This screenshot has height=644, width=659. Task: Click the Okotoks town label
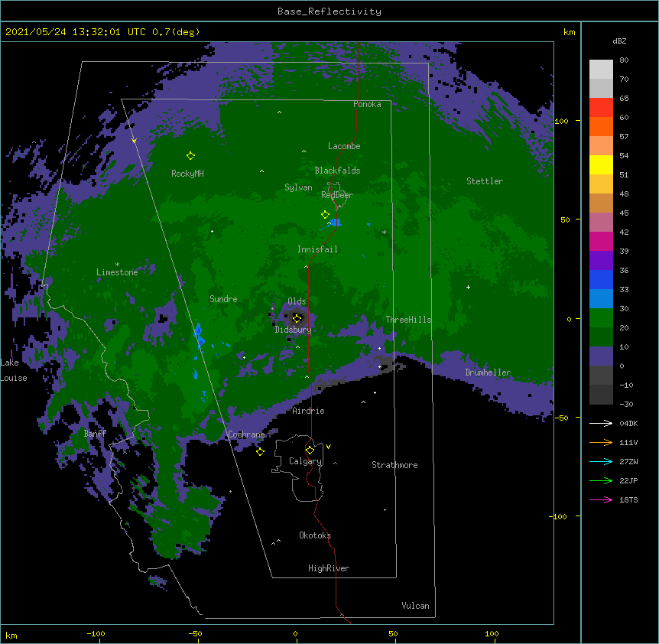315,535
